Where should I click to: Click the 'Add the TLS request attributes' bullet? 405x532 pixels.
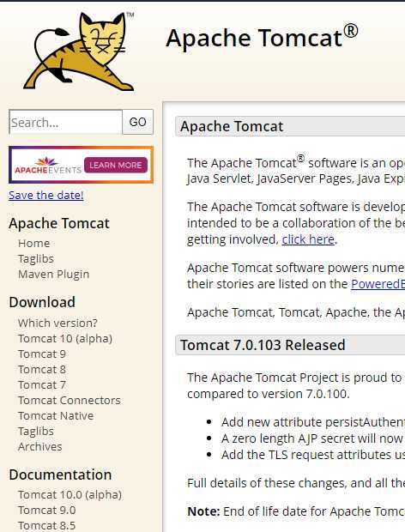click(x=312, y=455)
